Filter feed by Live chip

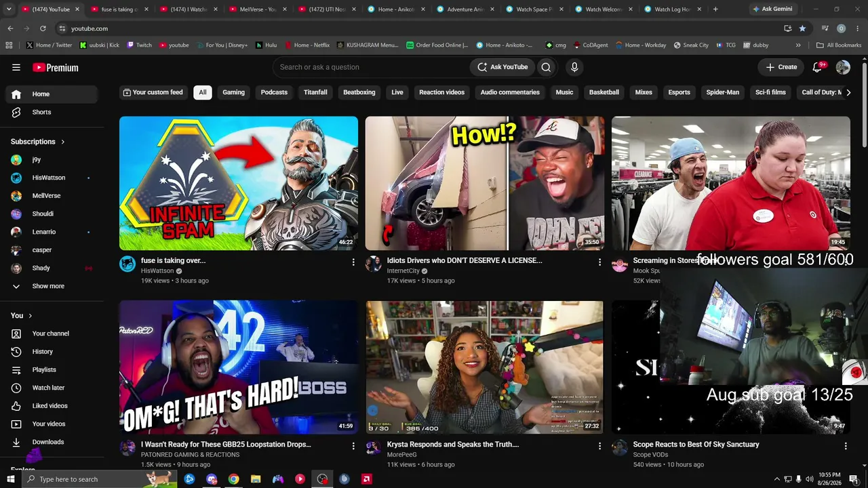[397, 92]
